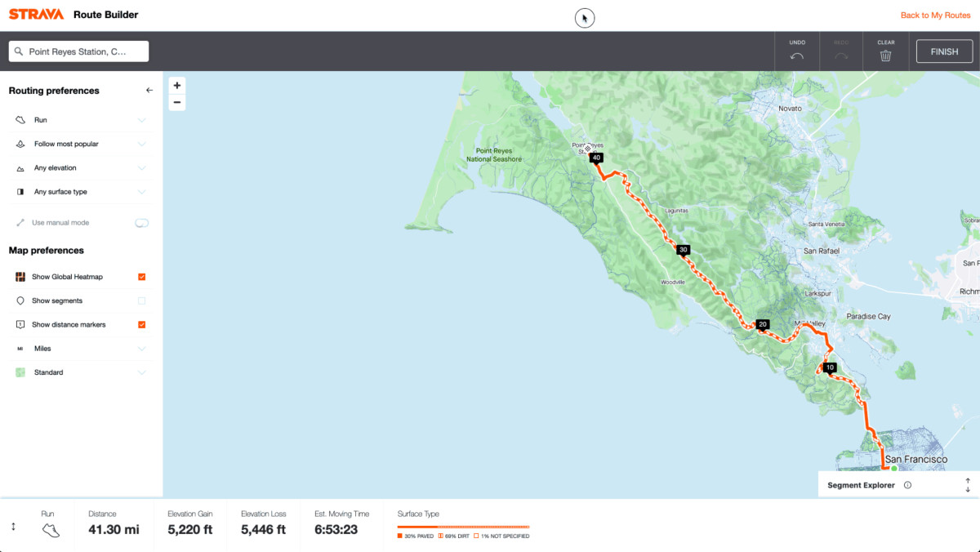Click the Strava logo
Screen dimensions: 980x552
point(36,15)
